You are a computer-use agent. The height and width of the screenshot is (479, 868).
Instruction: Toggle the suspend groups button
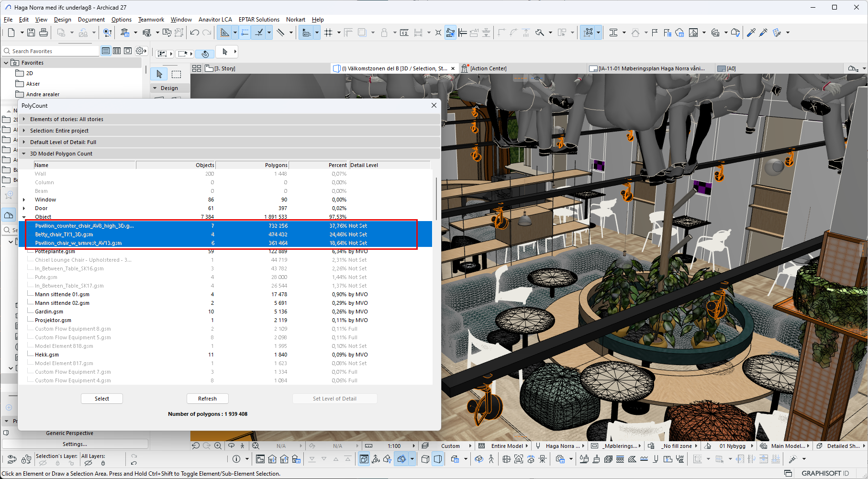coord(589,33)
